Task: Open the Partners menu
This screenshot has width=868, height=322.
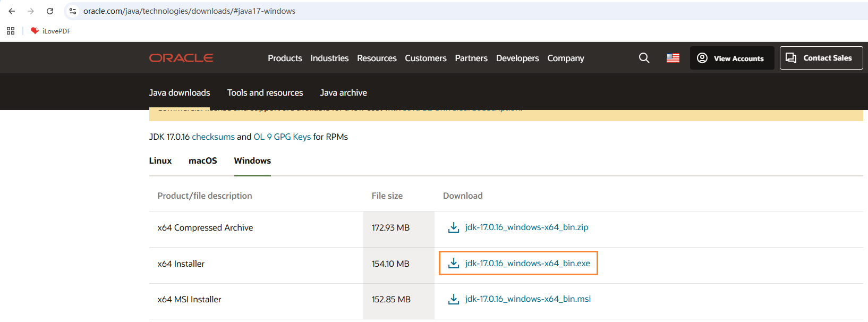Action: coord(471,58)
